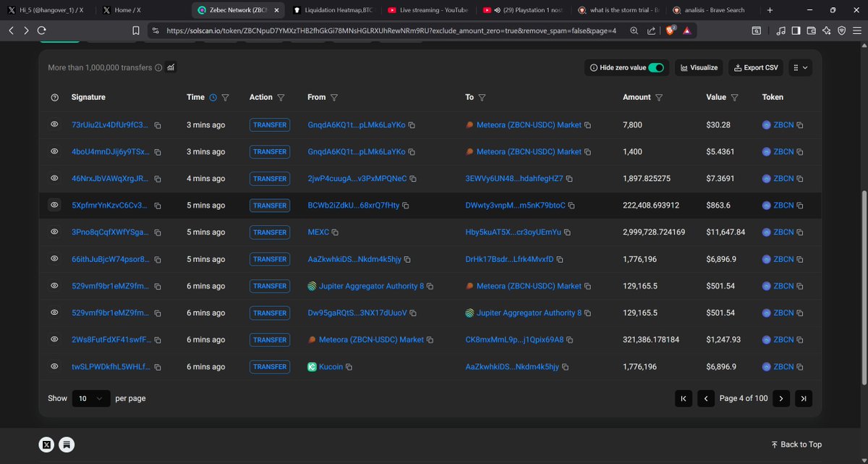Open the chart icon beside transfer count
The image size is (868, 464).
point(171,67)
